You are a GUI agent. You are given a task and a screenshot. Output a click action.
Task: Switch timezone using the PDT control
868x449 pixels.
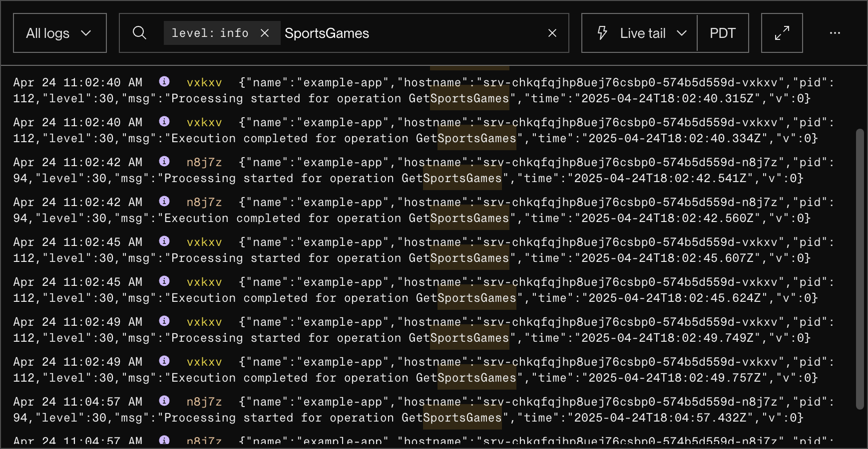pos(723,33)
